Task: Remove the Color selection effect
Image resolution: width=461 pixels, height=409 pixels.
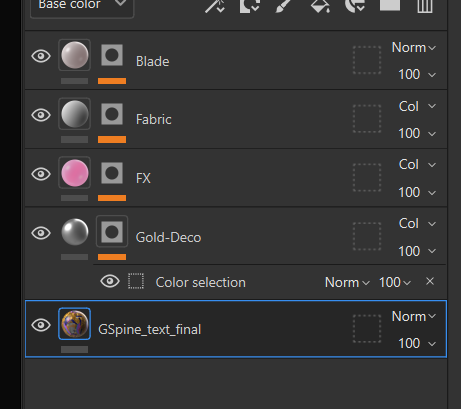Action: 430,282
